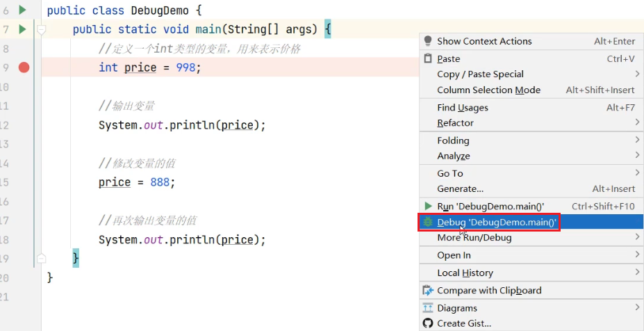Click the submenu arrow beside Local History
The image size is (644, 331).
(x=637, y=272)
